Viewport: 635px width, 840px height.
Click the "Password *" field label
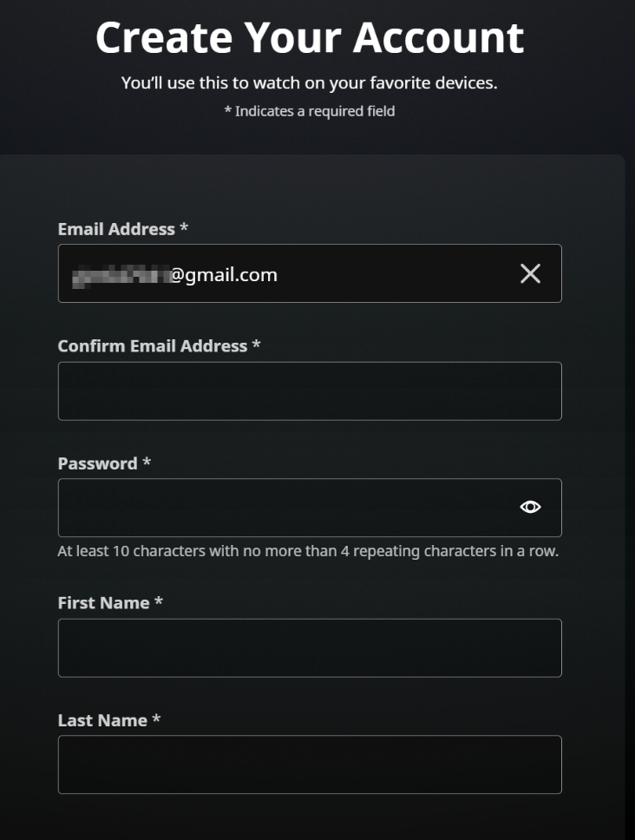98,463
